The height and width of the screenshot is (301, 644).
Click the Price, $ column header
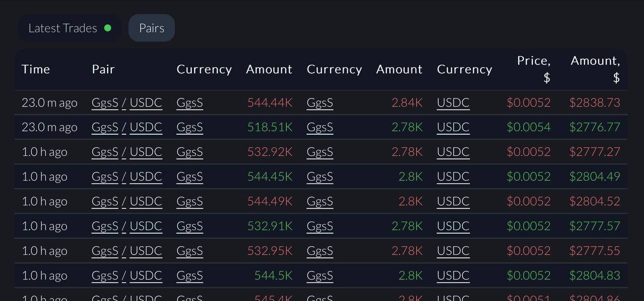(x=534, y=69)
